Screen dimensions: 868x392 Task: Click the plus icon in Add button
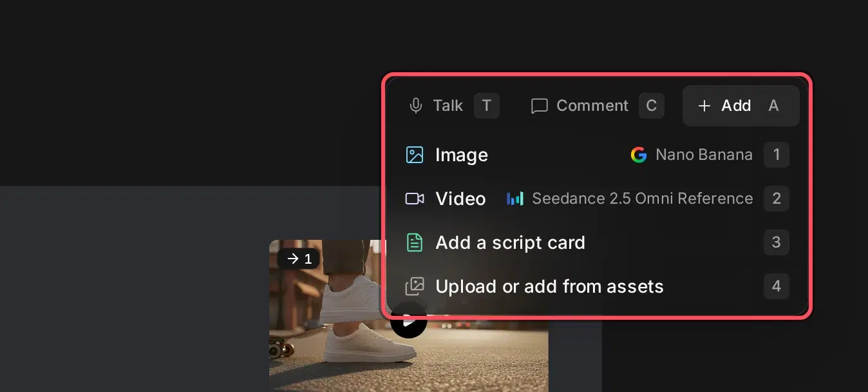704,106
